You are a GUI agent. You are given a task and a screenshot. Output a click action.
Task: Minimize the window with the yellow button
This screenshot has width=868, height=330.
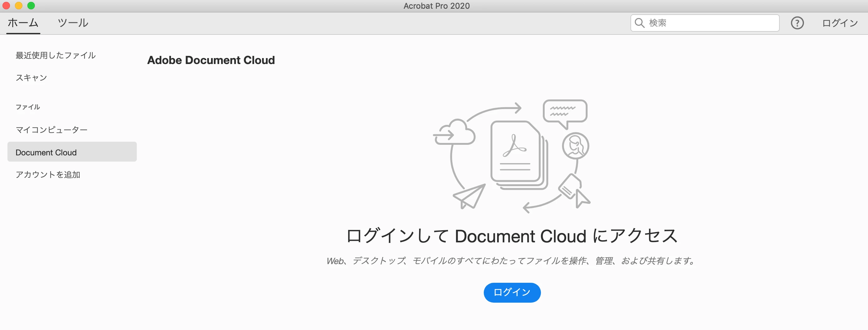click(x=19, y=5)
